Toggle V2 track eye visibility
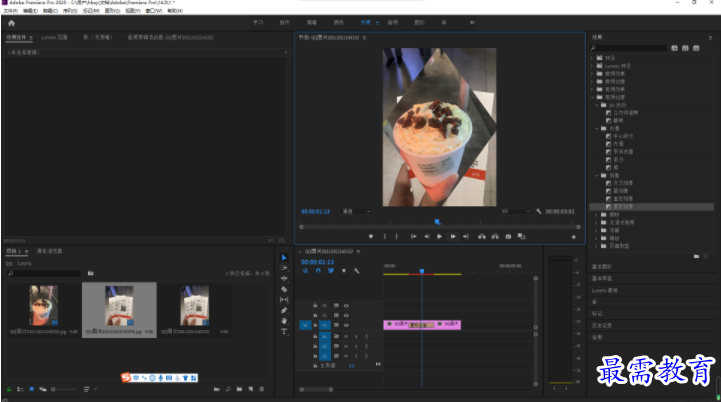 (346, 315)
